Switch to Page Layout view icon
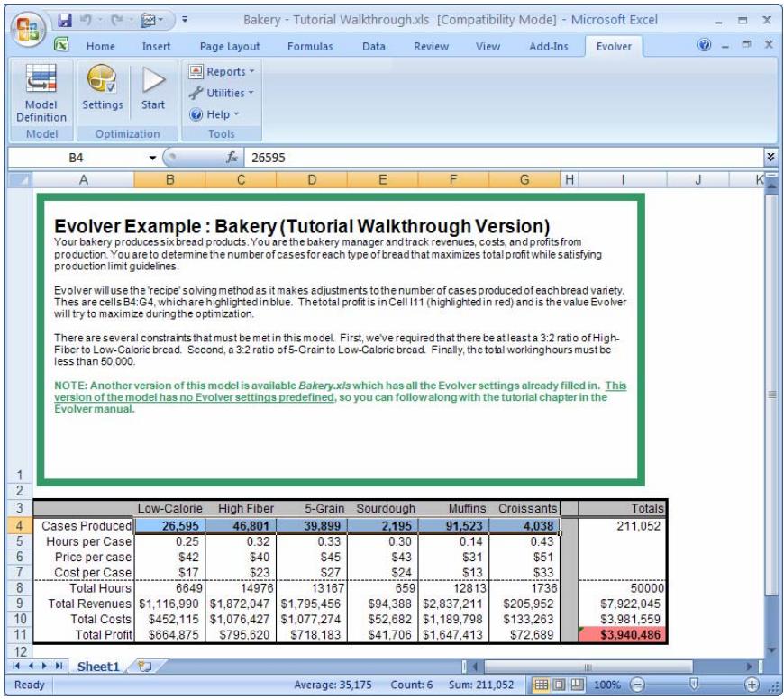Screen dimensions: 784x699 (x=559, y=685)
